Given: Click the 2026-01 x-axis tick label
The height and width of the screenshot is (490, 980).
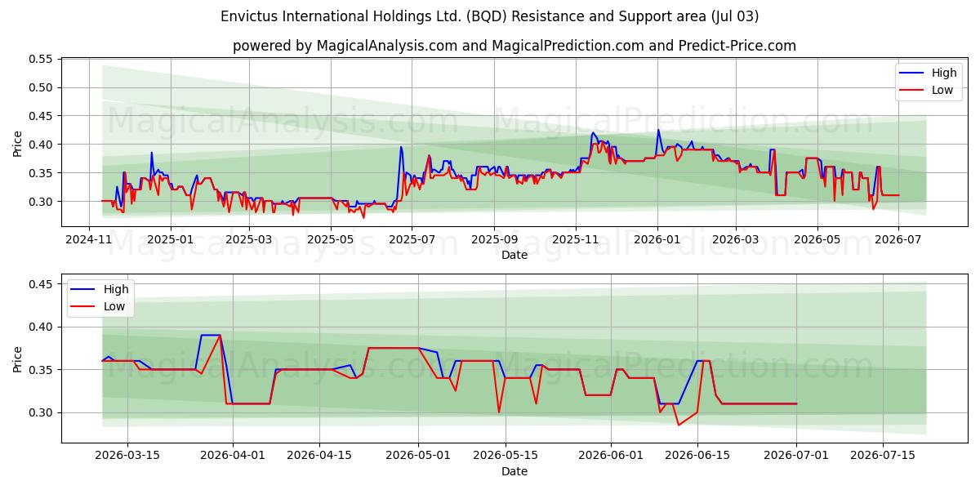Looking at the screenshot, I should click(x=657, y=239).
